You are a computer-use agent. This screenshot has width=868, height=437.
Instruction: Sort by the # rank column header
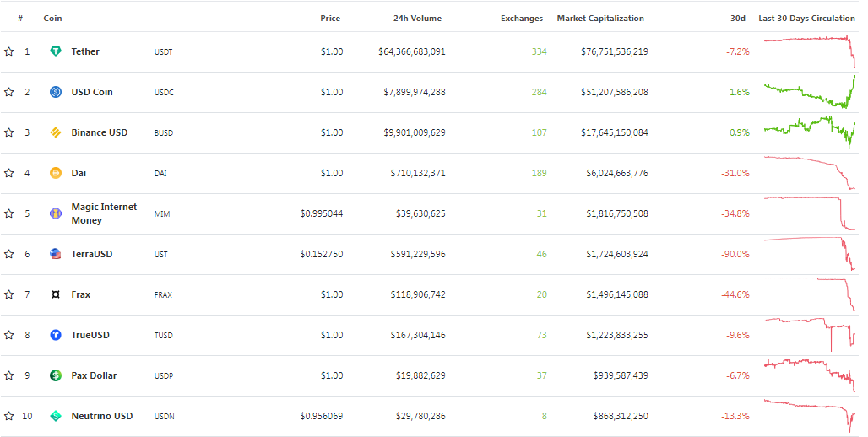tap(20, 19)
